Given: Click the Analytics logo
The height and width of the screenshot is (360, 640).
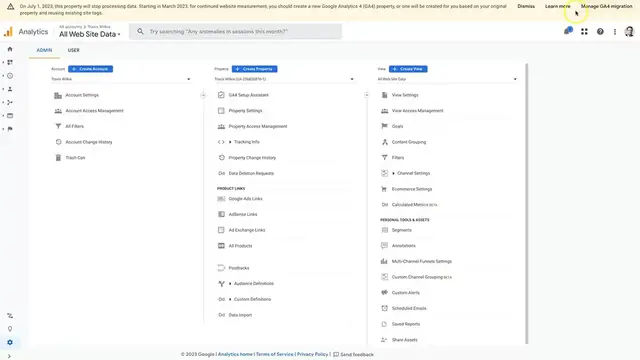Looking at the screenshot, I should pos(26,31).
